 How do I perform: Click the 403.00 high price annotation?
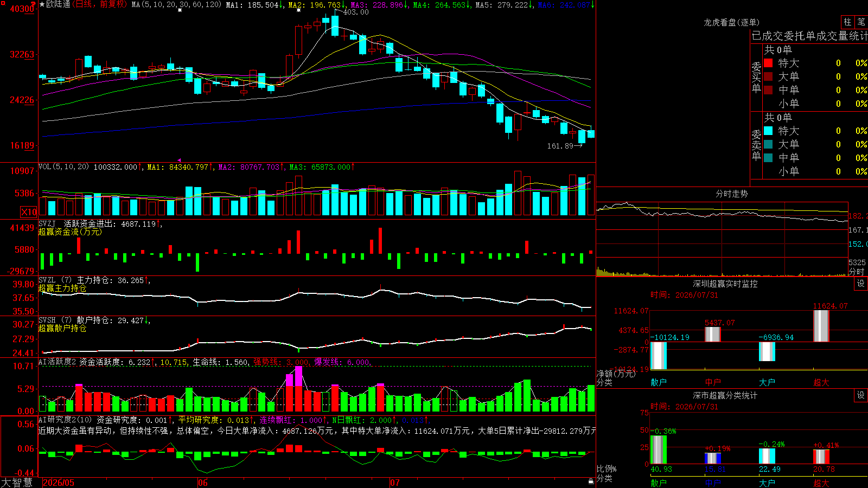click(356, 12)
